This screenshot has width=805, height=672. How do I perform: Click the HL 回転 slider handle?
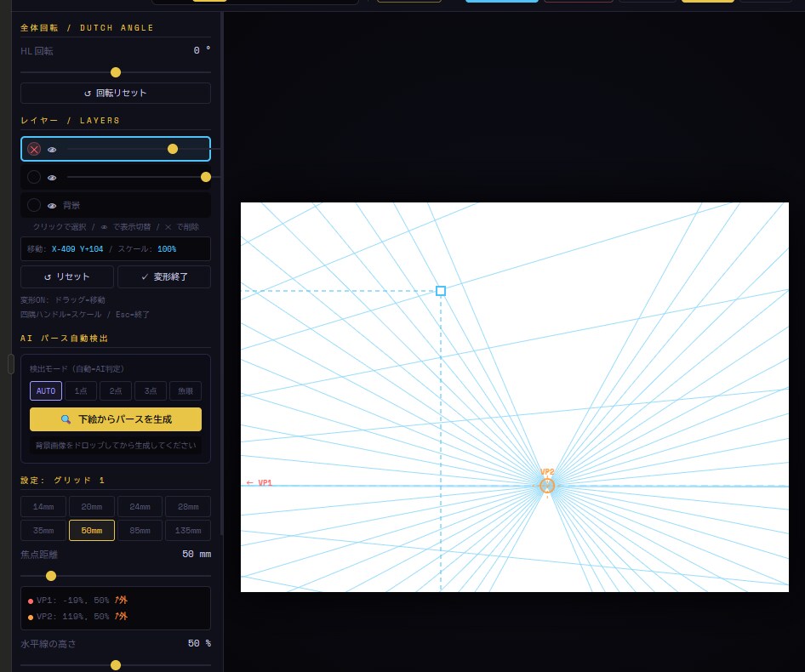coord(116,72)
